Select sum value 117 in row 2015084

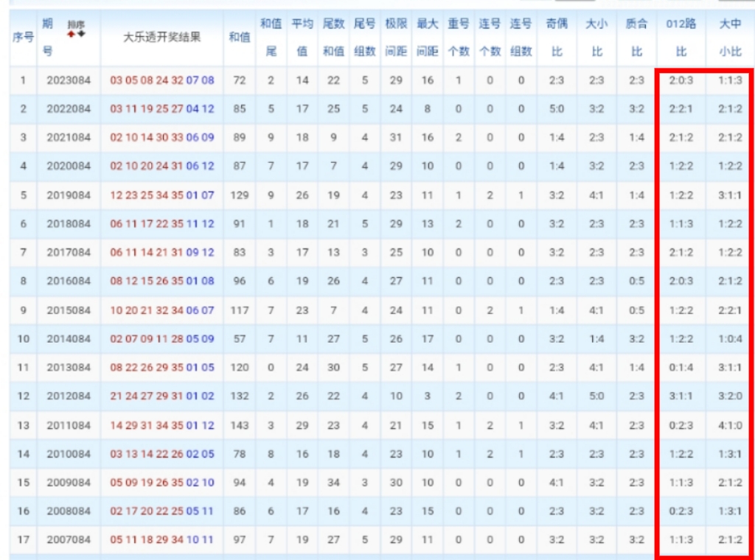[x=240, y=310]
